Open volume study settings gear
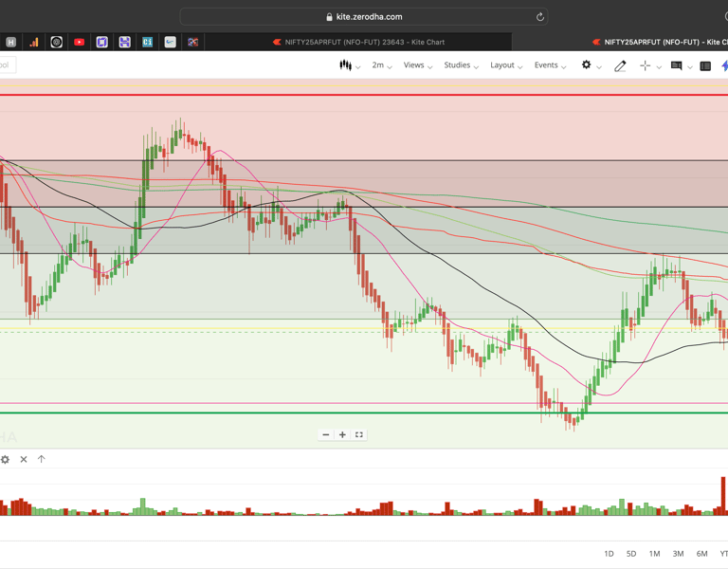The width and height of the screenshot is (728, 569). [5, 459]
